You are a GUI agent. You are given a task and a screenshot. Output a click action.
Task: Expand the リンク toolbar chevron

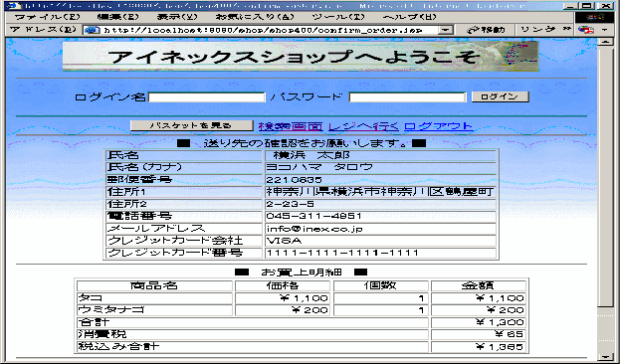[x=567, y=29]
